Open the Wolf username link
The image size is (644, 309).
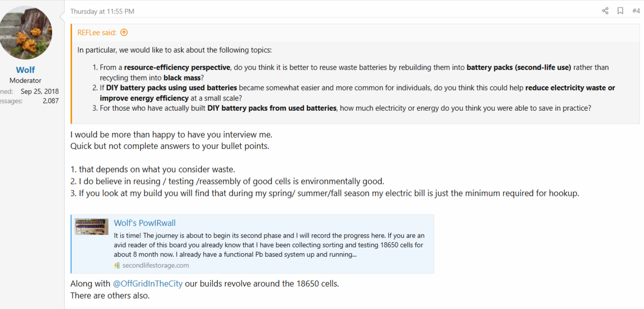point(25,70)
